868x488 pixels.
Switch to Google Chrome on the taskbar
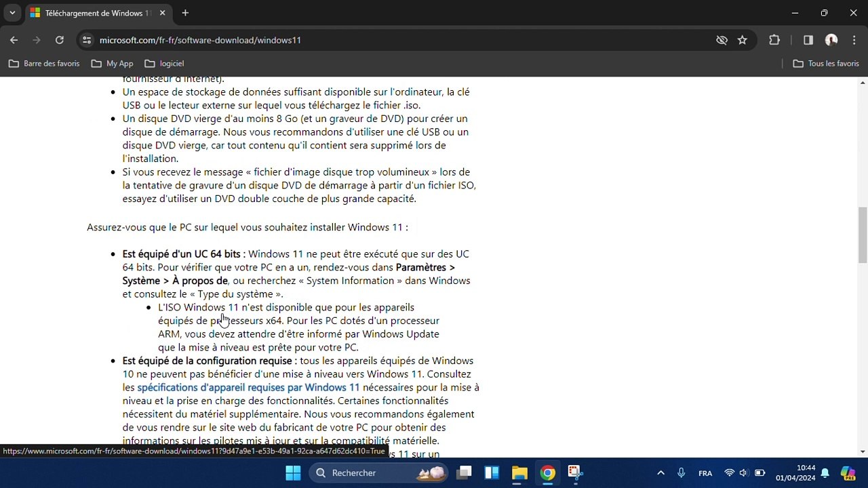547,473
